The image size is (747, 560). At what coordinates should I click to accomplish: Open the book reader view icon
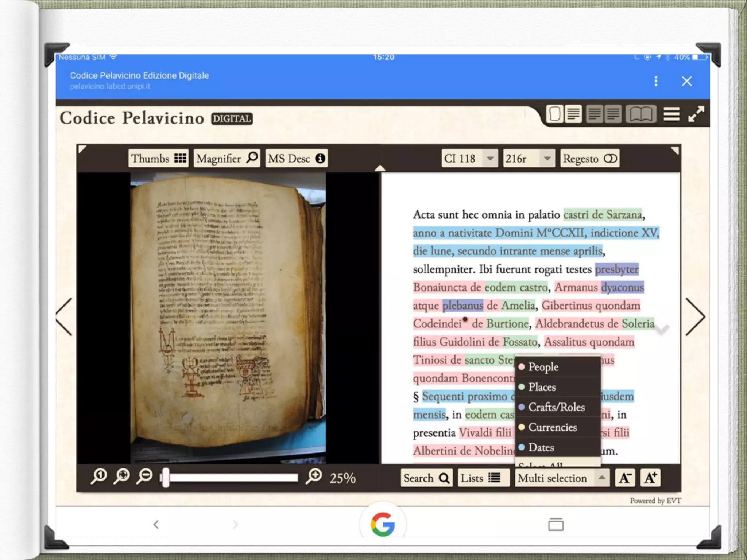click(x=641, y=114)
